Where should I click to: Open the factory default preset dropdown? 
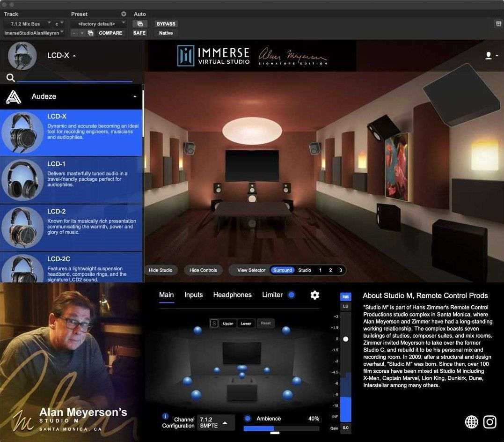click(99, 23)
